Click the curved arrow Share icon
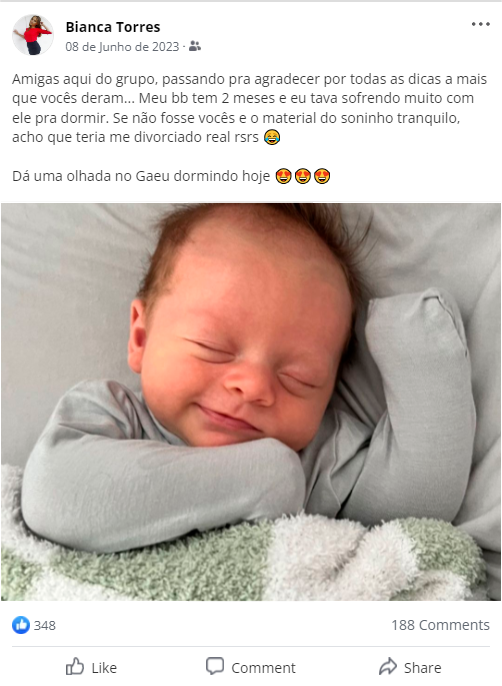This screenshot has height=686, width=502. [388, 666]
